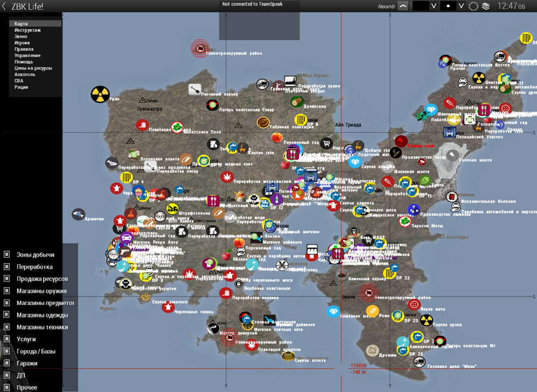The image size is (537, 392).
Task: Toggle Магазины одежды filter checkbox
Action: pyautogui.click(x=7, y=314)
